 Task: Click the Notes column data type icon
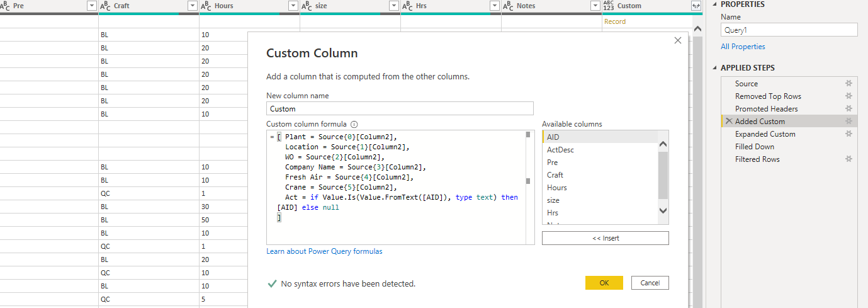pos(508,6)
